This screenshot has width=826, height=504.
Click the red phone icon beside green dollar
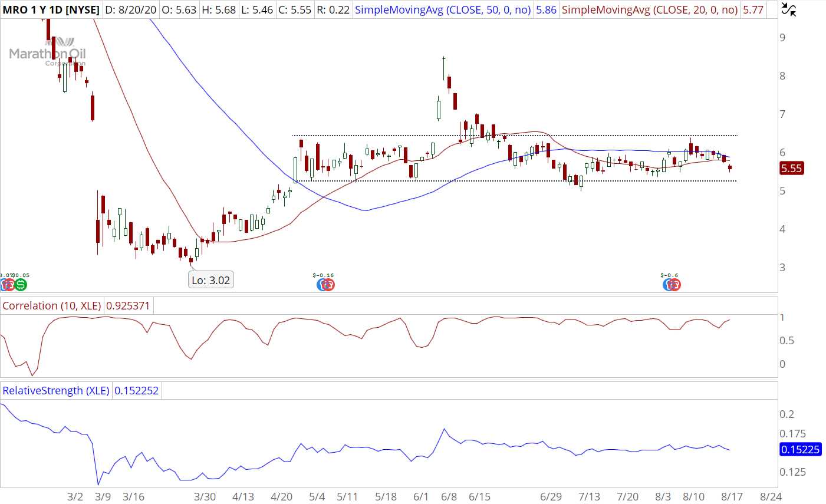[9, 285]
